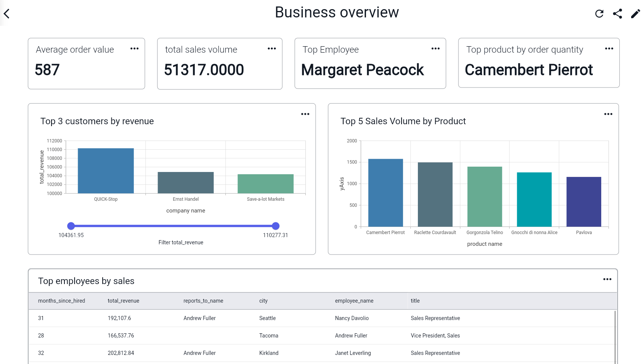The height and width of the screenshot is (364, 641).
Task: Click the edit pencil icon
Action: 635,13
